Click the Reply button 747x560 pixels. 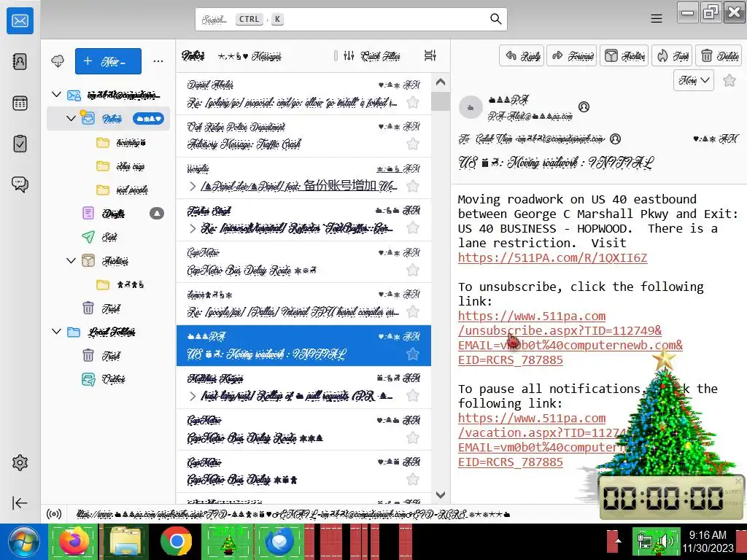(522, 56)
